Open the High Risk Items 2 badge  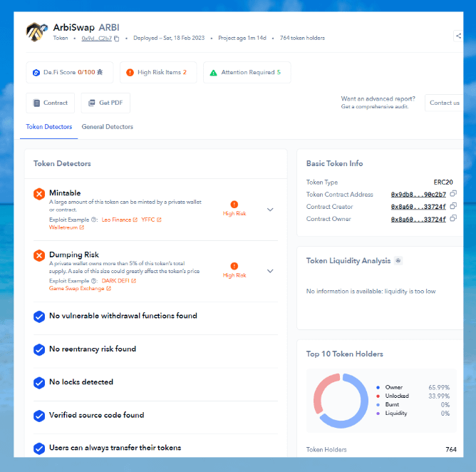click(x=157, y=72)
